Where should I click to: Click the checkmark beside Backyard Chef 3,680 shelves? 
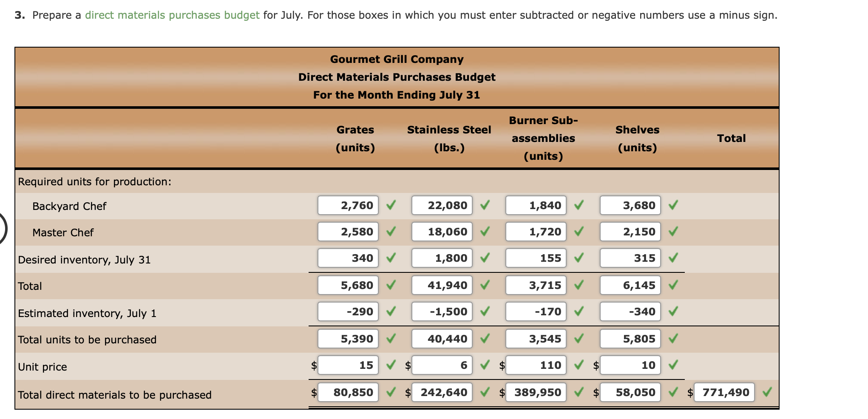click(x=673, y=205)
